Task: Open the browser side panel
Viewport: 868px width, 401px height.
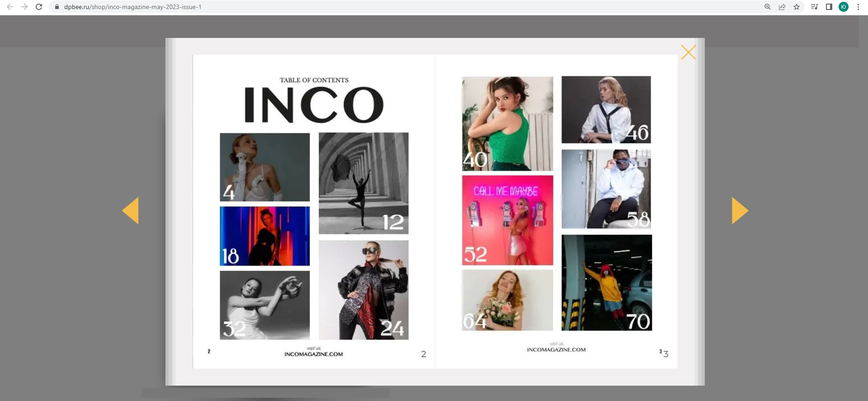Action: pos(829,7)
